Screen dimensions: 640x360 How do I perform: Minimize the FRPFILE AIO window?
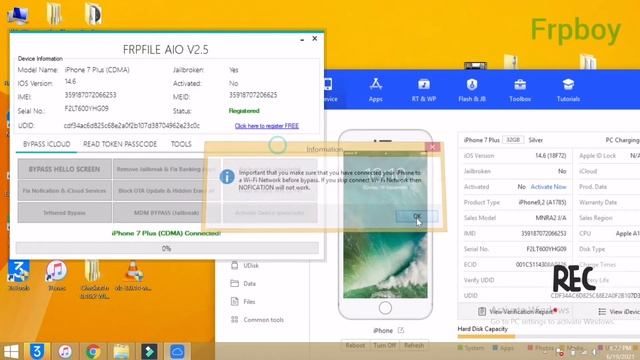pyautogui.click(x=302, y=39)
